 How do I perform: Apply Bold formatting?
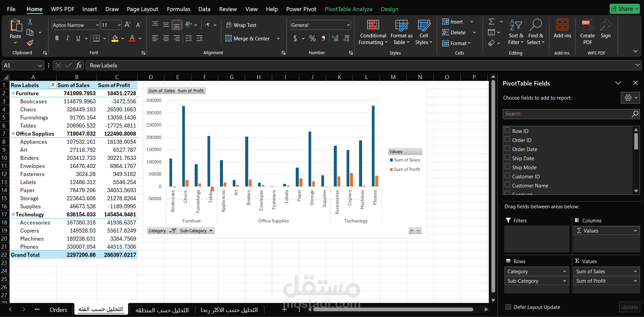[x=57, y=38]
